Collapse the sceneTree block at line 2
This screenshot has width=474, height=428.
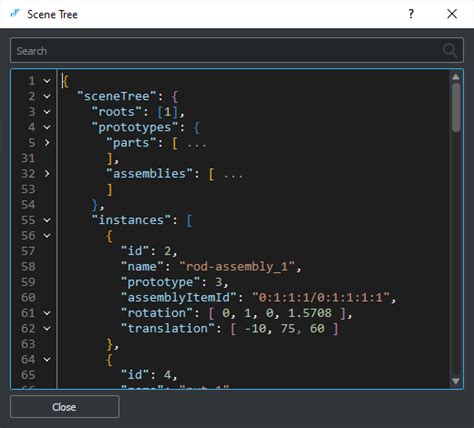pyautogui.click(x=47, y=96)
